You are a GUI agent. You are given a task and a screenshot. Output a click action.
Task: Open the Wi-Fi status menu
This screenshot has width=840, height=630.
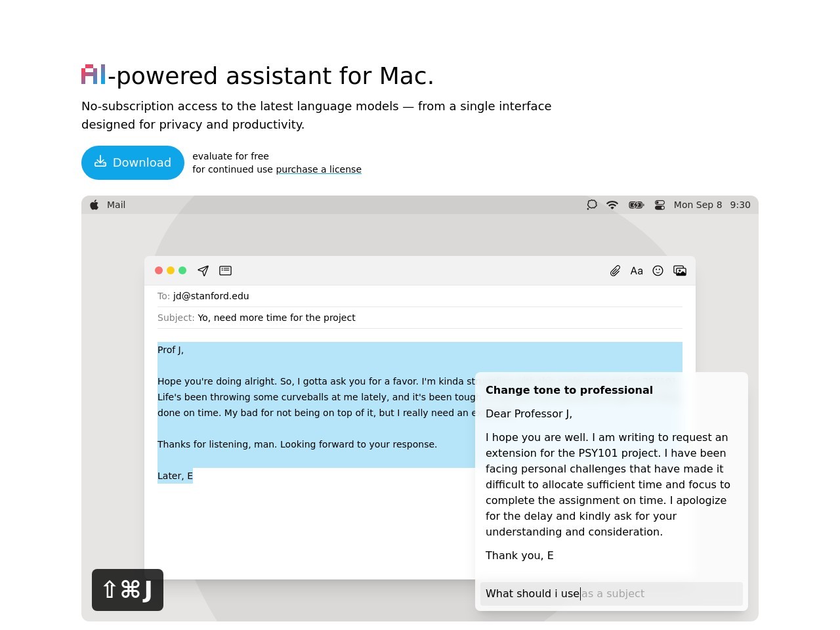(x=612, y=205)
